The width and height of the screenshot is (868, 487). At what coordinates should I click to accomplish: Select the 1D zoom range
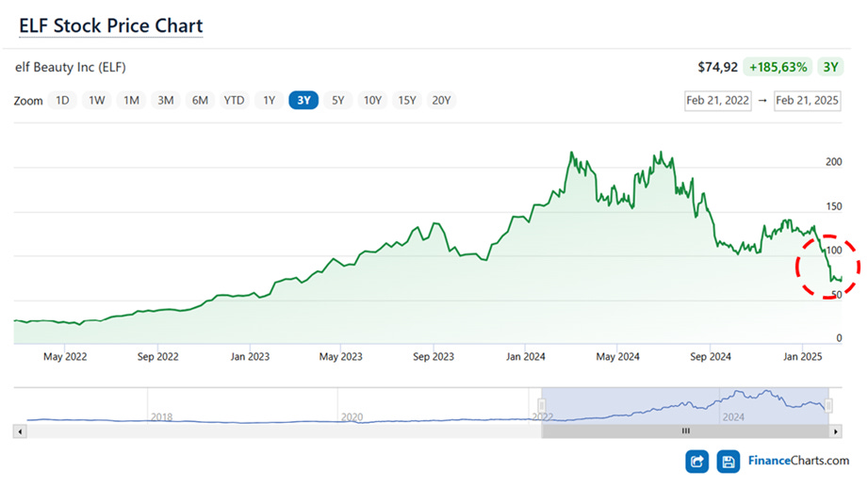click(x=62, y=100)
